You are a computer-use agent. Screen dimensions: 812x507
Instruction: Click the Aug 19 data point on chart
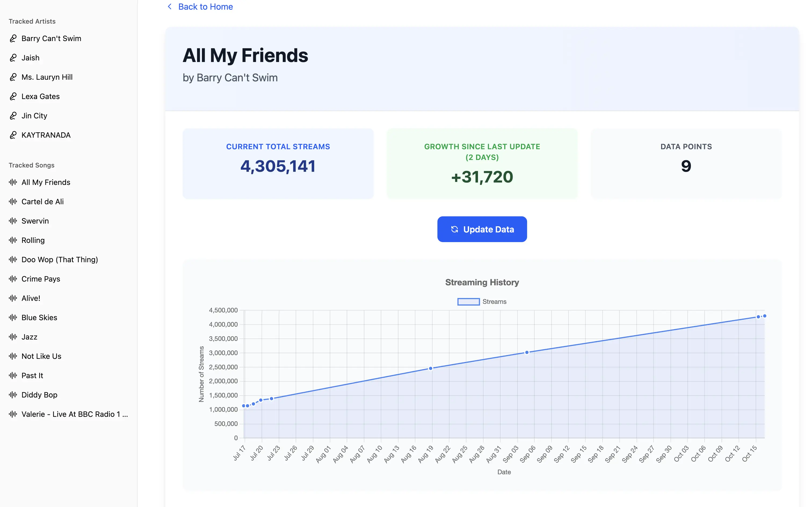(x=431, y=368)
